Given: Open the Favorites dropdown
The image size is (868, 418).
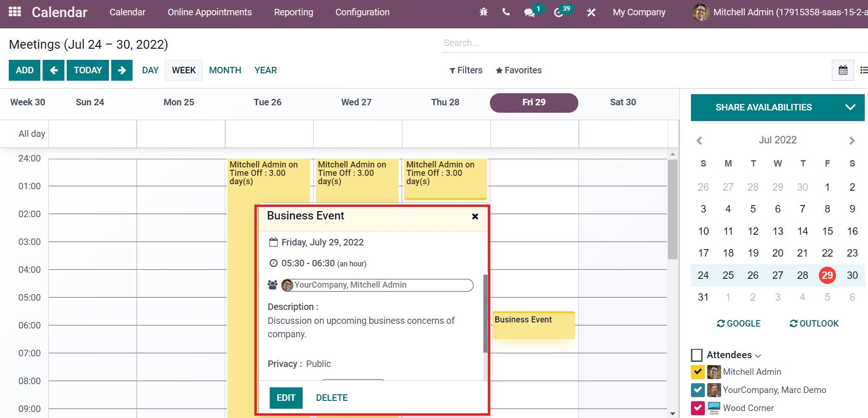Looking at the screenshot, I should 519,70.
